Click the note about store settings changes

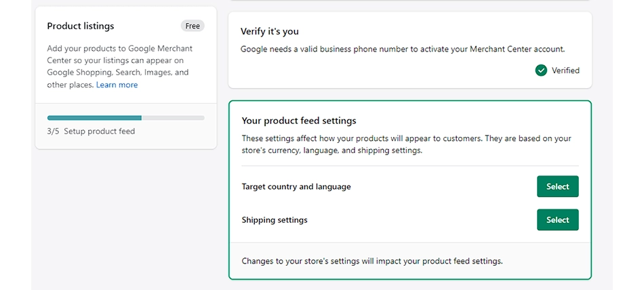tap(372, 260)
